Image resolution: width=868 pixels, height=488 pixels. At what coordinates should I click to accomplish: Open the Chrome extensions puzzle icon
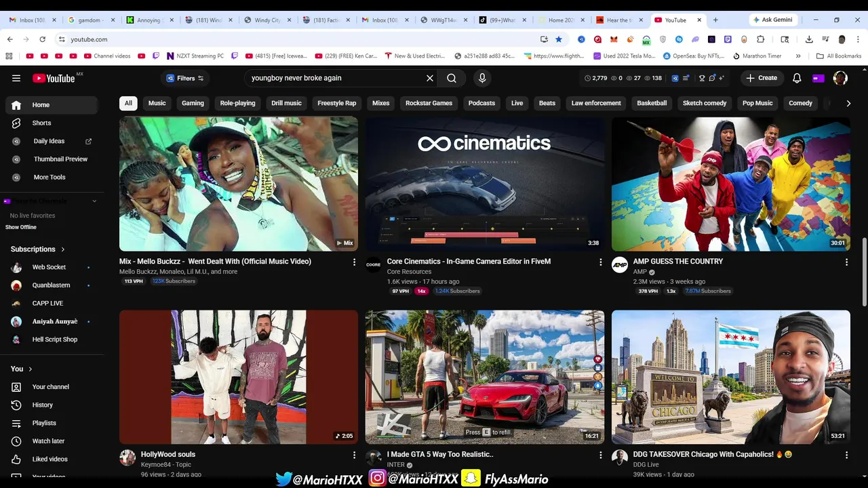point(760,39)
